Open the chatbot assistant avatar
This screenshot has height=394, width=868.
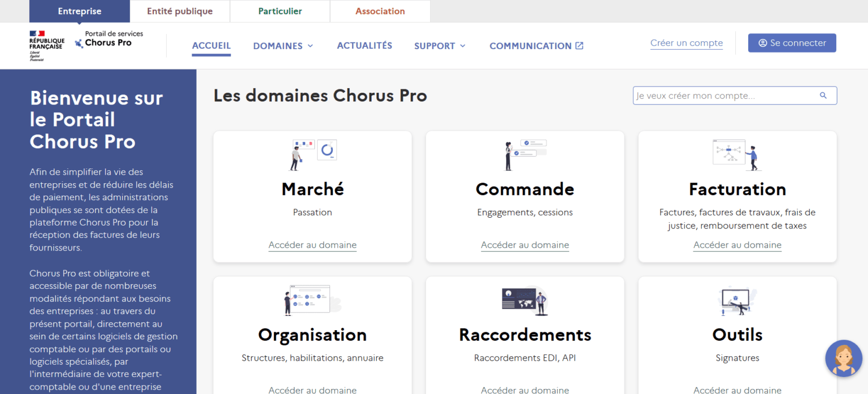point(843,358)
